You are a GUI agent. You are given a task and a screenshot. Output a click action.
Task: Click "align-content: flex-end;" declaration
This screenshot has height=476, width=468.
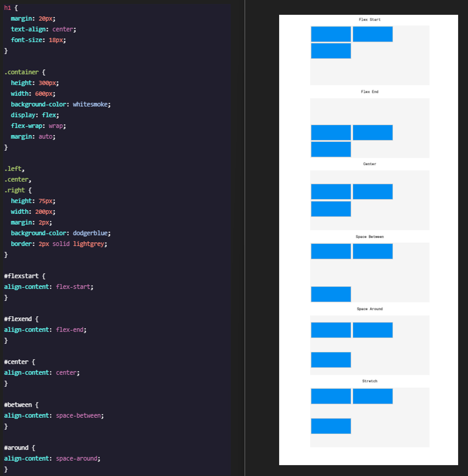pyautogui.click(x=45, y=330)
